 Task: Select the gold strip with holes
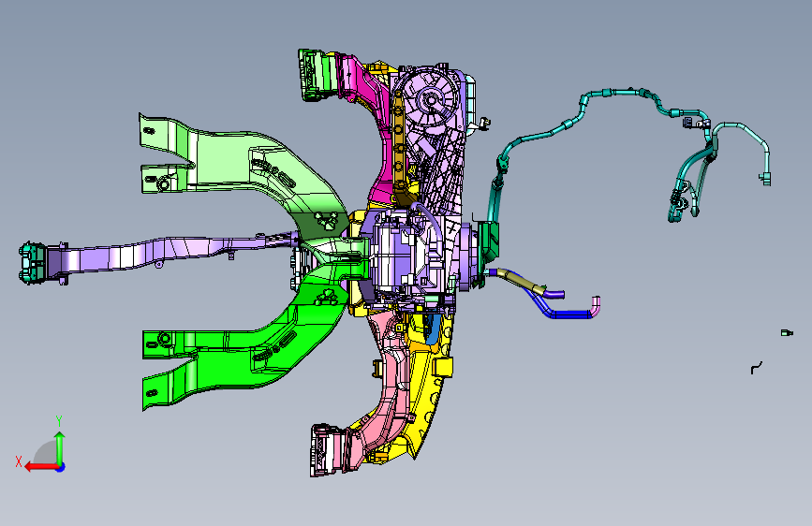[x=398, y=139]
